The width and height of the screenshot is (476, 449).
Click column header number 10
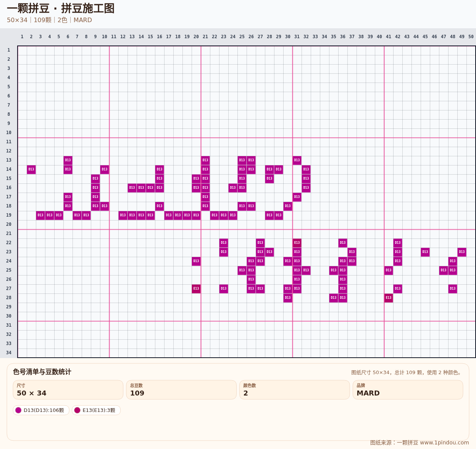pos(105,37)
